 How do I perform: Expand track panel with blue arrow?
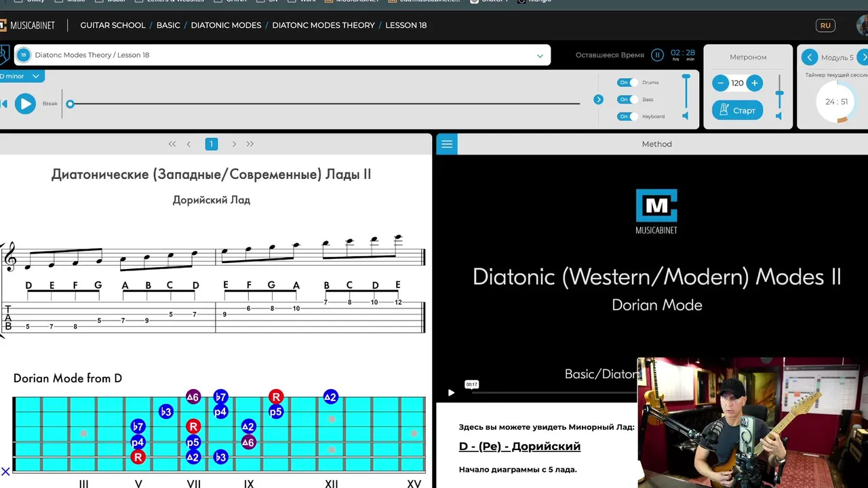598,100
